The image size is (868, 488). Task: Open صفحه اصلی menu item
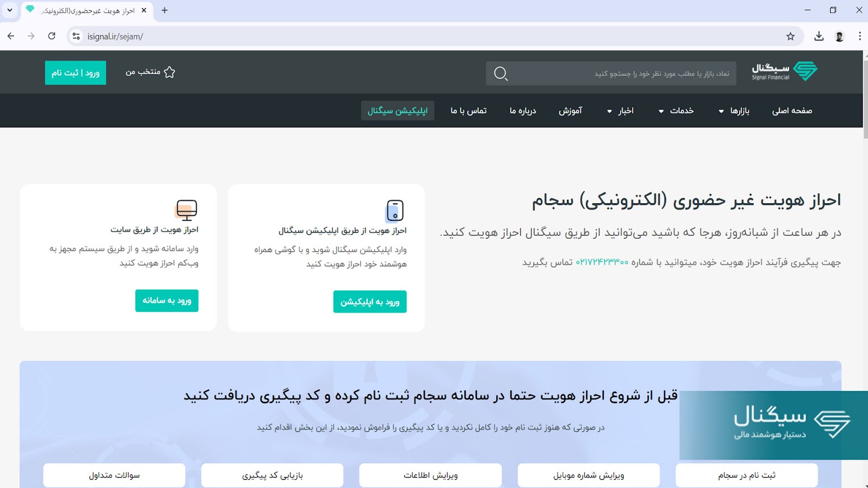click(792, 111)
